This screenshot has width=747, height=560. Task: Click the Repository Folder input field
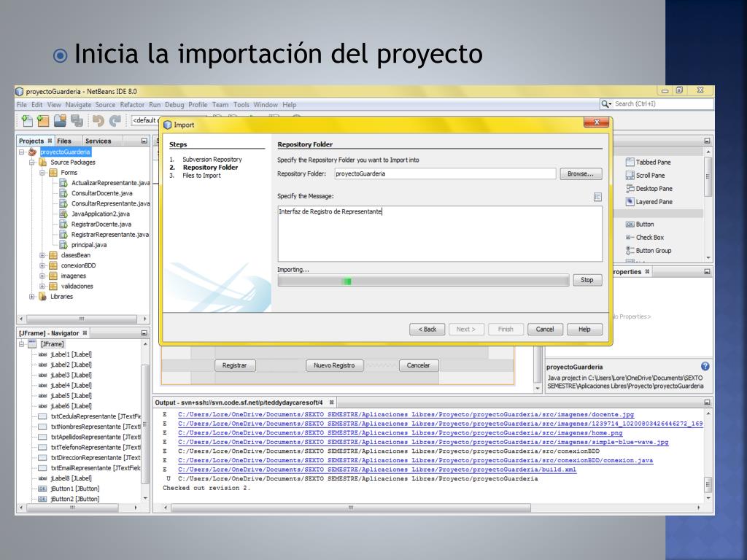tap(445, 174)
